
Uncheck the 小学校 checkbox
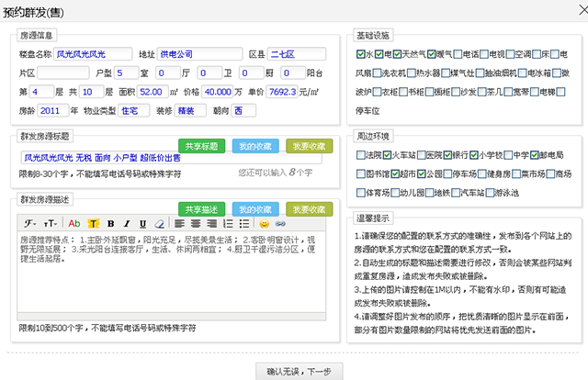click(474, 155)
